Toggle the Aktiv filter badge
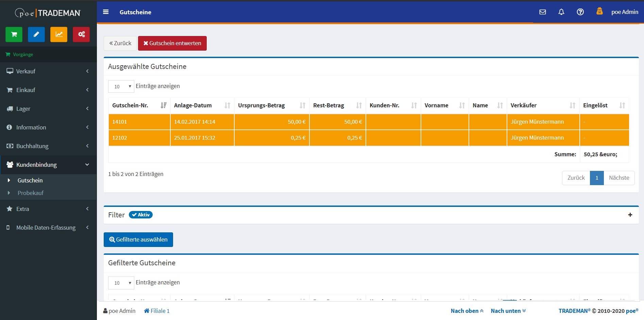Viewport: 644px width, 320px height. pos(141,215)
